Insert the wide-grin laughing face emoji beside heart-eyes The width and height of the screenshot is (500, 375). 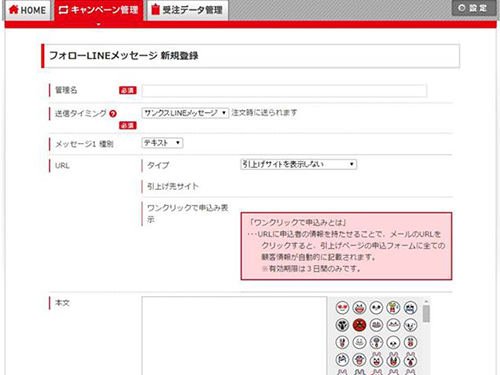coord(359,308)
